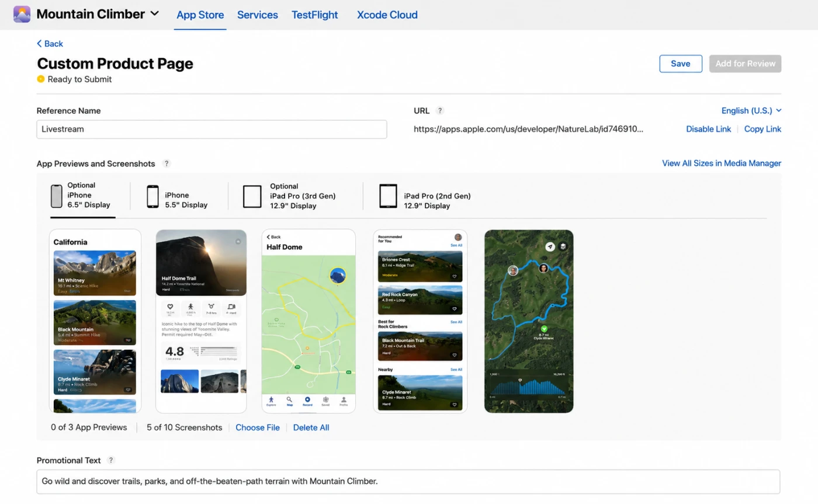Click the layers icon on satellite screenshot
Screen dimensions: 818x504
pyautogui.click(x=563, y=246)
